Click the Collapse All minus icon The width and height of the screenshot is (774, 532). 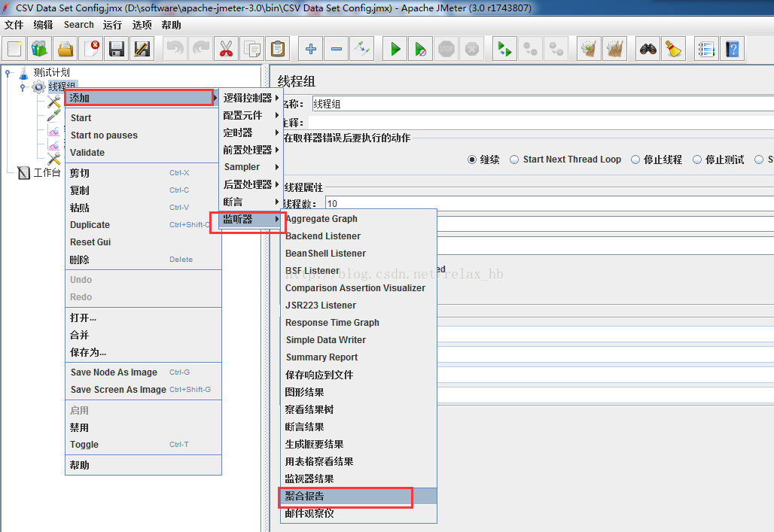point(337,49)
